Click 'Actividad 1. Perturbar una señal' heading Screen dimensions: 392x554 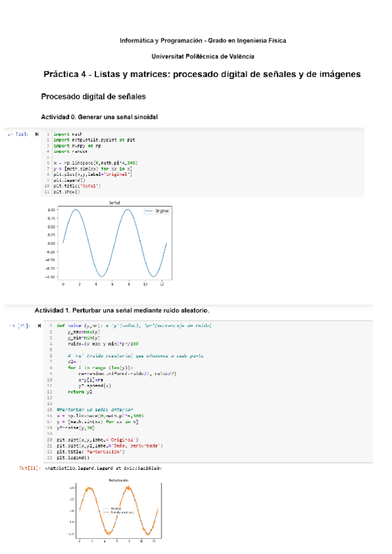pos(122,309)
